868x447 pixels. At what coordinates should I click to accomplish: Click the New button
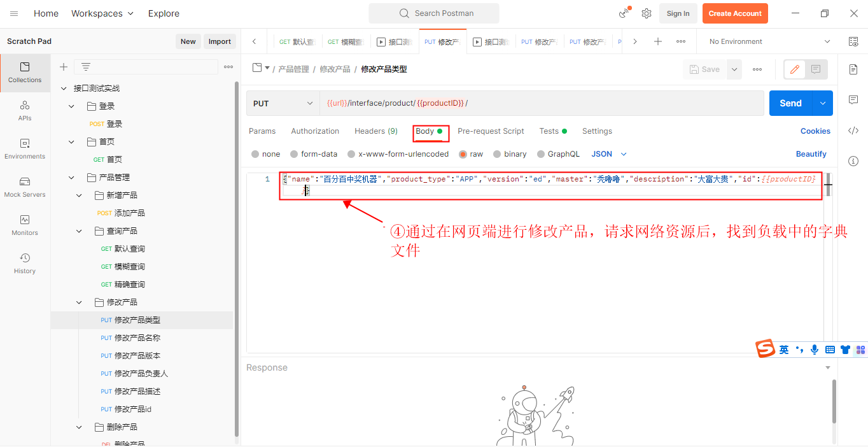coord(188,41)
